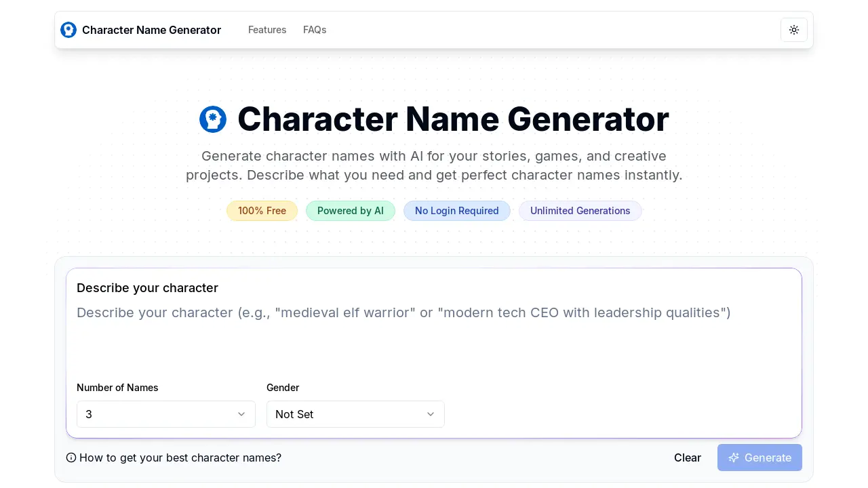Viewport: 868px width, 488px height.
Task: Click the large logo icon beside the main heading
Action: 213,119
